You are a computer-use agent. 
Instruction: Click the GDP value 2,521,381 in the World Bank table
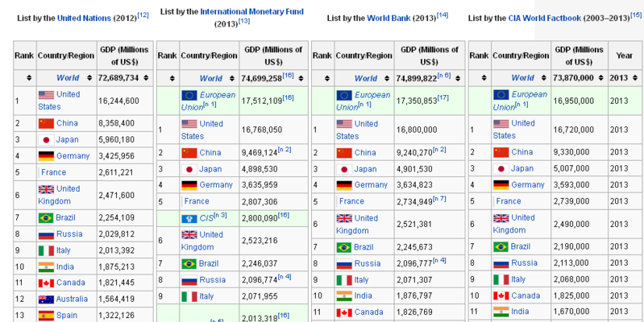tap(414, 224)
